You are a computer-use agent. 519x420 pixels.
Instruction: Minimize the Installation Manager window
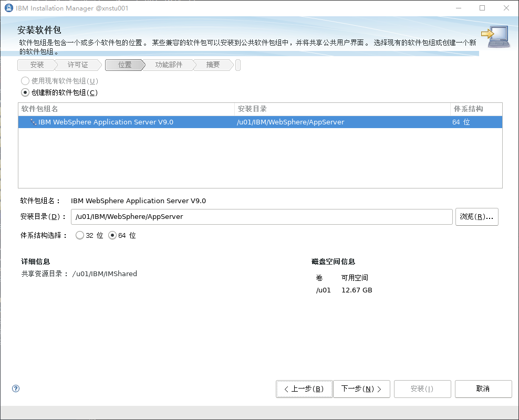coord(459,8)
